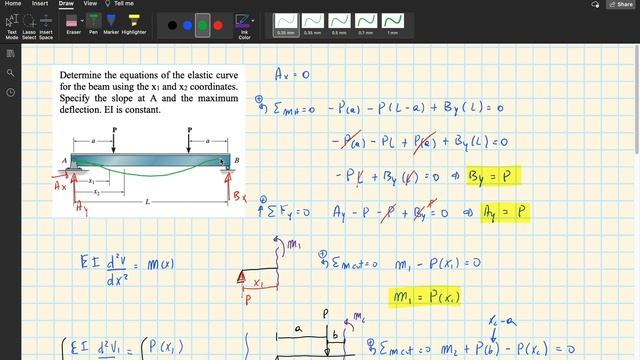Switch to the Home tab
The image size is (640, 360).
pyautogui.click(x=13, y=3)
